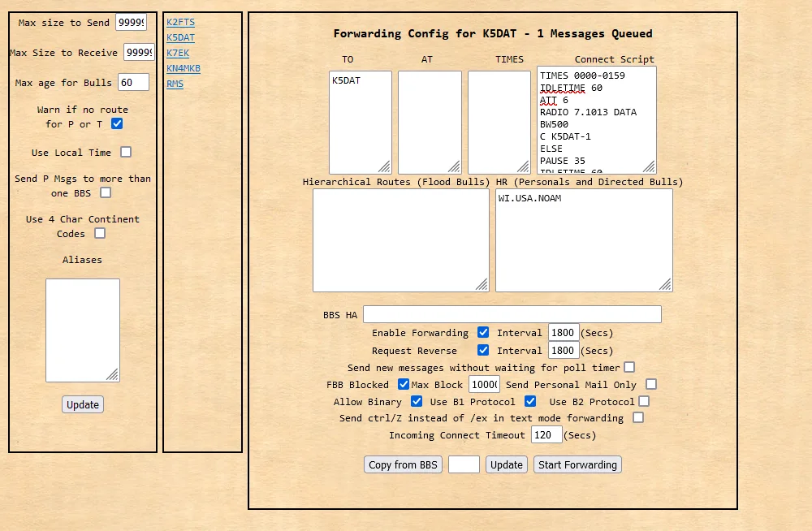Uncheck Use B1 Protocol checkbox
Viewport: 812px width, 531px height.
click(x=530, y=401)
